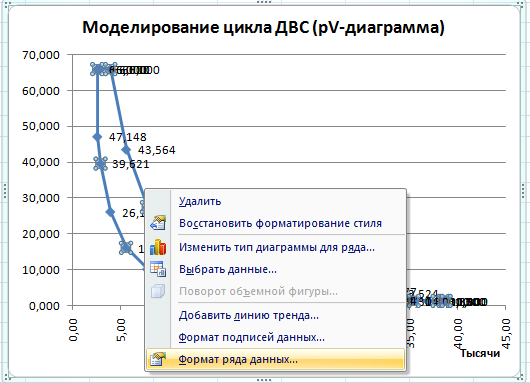The height and width of the screenshot is (383, 530).
Task: Click the reset style formatting icon
Action: (x=158, y=223)
